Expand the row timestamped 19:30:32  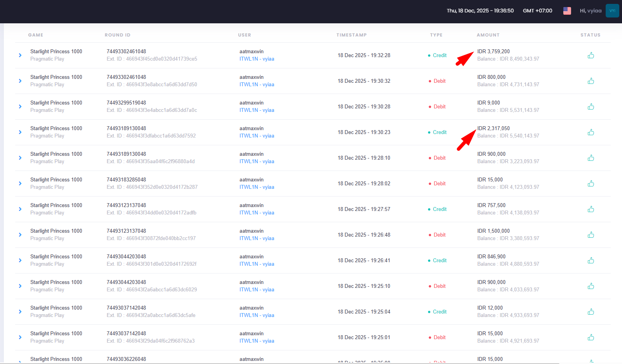point(20,81)
